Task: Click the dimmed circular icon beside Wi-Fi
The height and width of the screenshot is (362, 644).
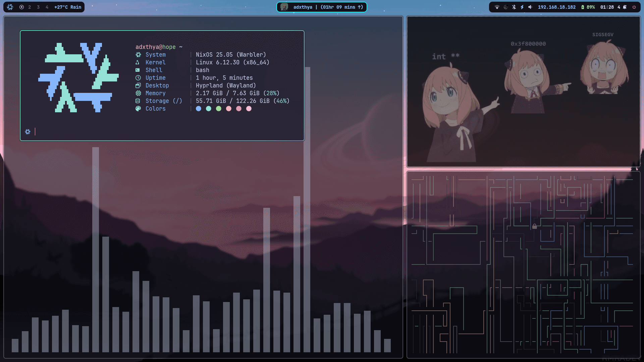Action: (506, 7)
